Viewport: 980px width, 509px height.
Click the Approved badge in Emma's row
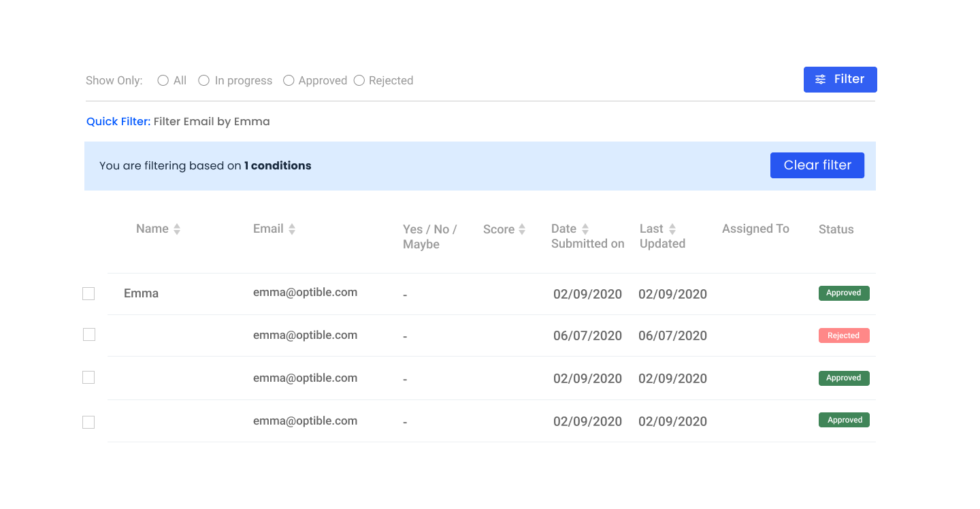843,293
